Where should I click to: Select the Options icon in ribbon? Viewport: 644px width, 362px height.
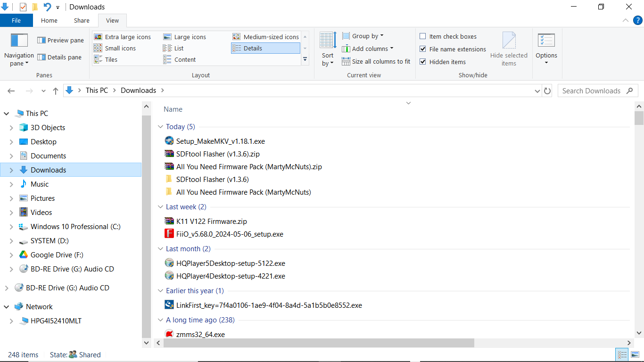pyautogui.click(x=546, y=41)
